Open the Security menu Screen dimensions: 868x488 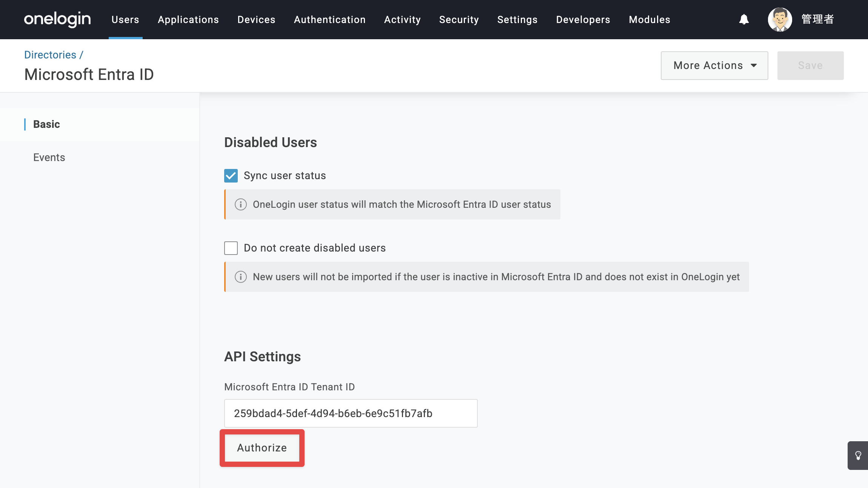pyautogui.click(x=459, y=20)
